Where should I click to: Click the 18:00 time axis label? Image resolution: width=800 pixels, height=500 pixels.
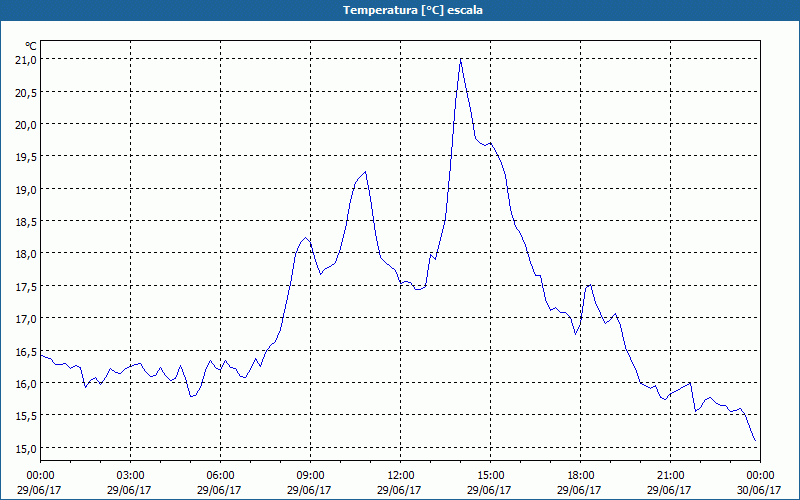coord(581,476)
